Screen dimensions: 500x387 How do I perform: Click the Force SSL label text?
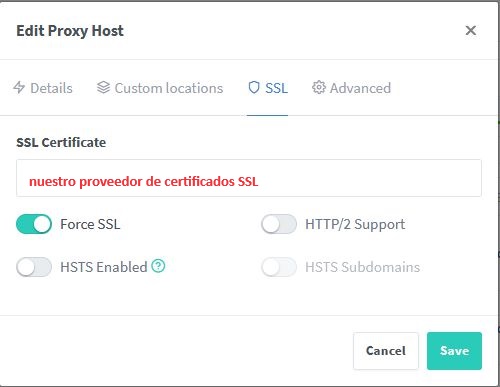90,224
